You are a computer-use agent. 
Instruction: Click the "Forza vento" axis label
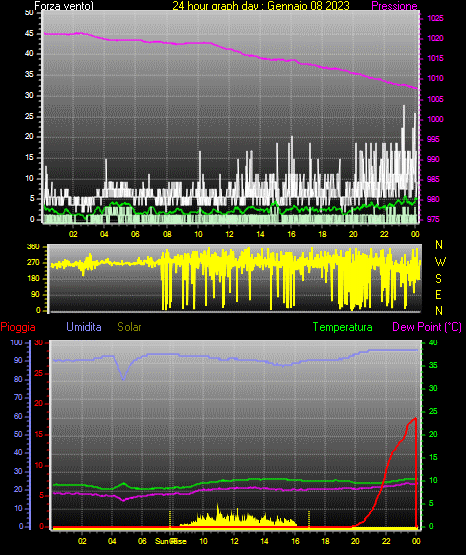[64, 6]
